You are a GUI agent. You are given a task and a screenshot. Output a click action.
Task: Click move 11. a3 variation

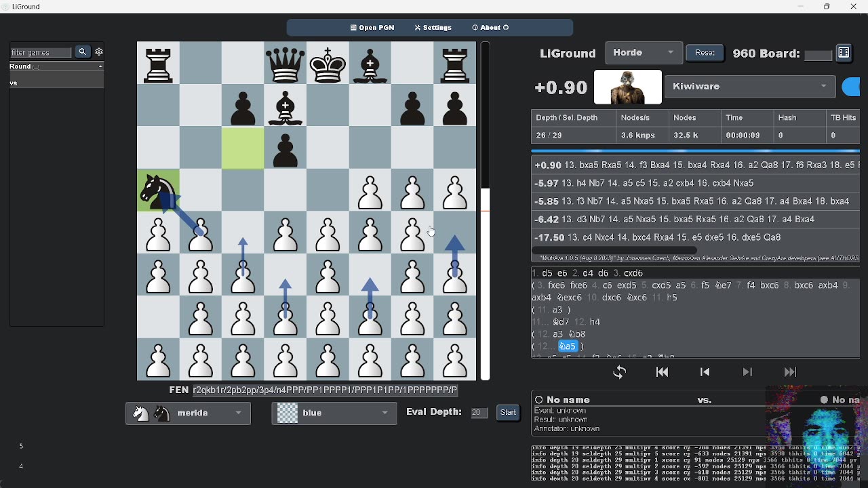(552, 310)
